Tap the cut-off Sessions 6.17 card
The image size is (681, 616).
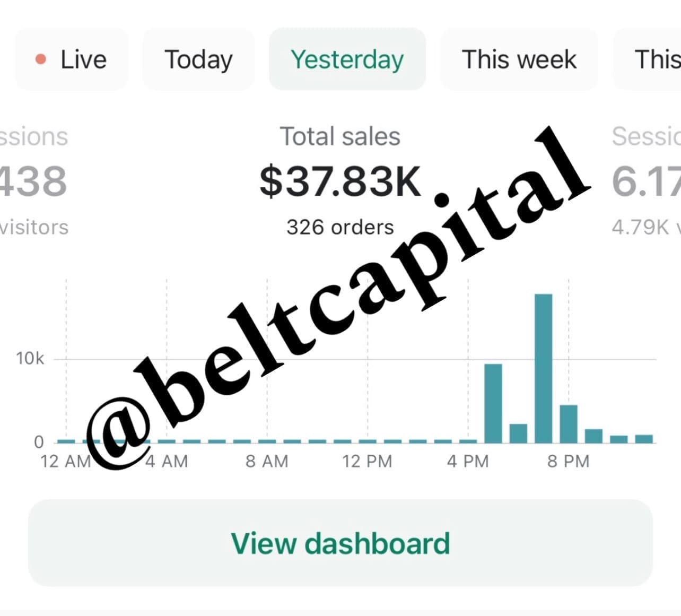click(x=646, y=180)
